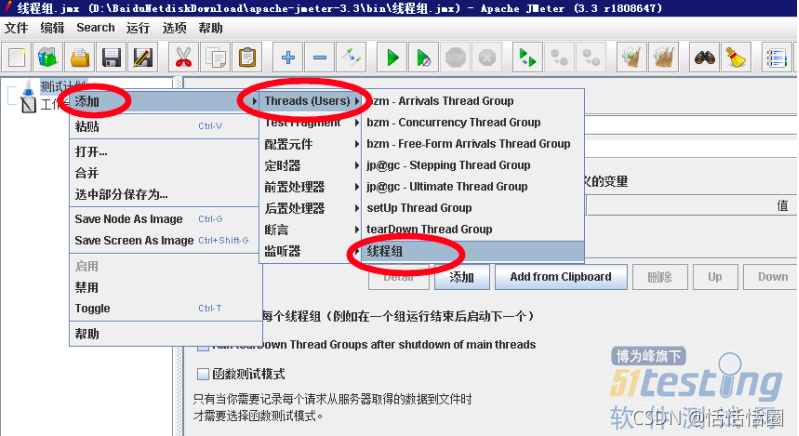The height and width of the screenshot is (436, 799).
Task: Expand 配置元件 submenu
Action: click(311, 144)
